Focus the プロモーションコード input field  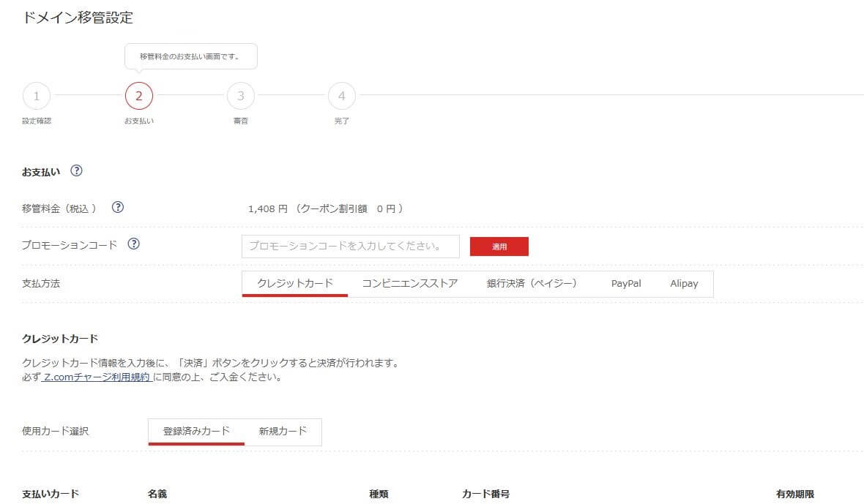tap(350, 247)
